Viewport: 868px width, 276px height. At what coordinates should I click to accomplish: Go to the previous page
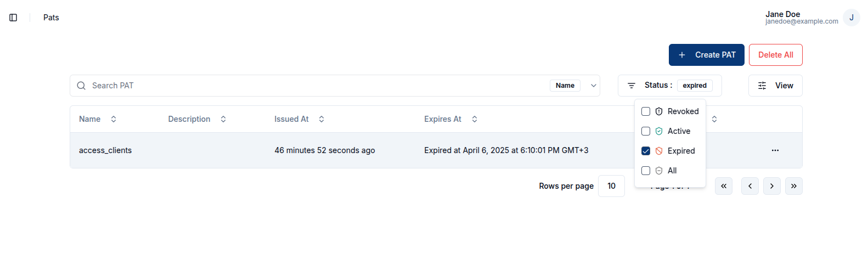pos(749,186)
